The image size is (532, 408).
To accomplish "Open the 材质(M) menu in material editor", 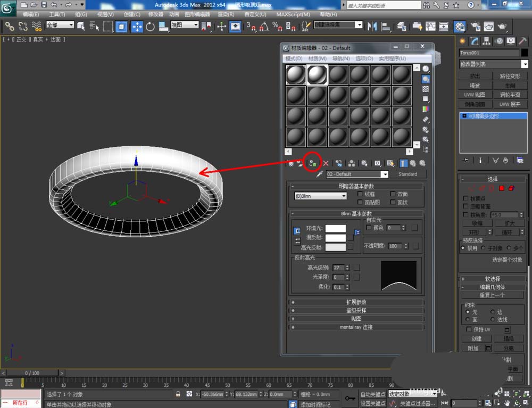I will click(317, 59).
